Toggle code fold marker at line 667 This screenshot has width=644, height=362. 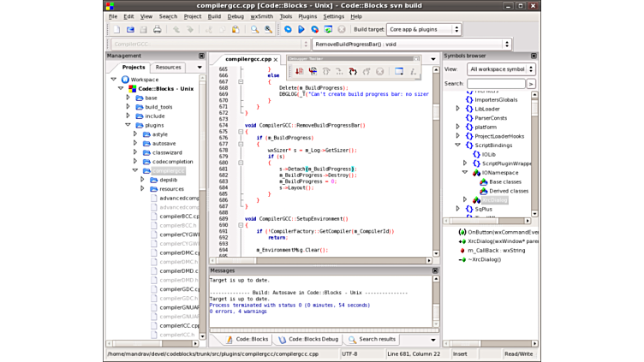pos(241,82)
